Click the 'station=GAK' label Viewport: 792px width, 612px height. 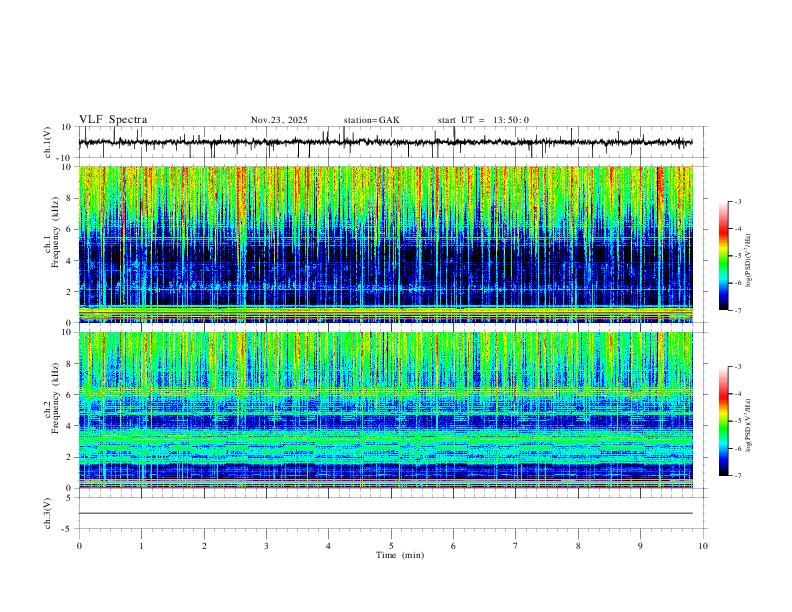372,120
